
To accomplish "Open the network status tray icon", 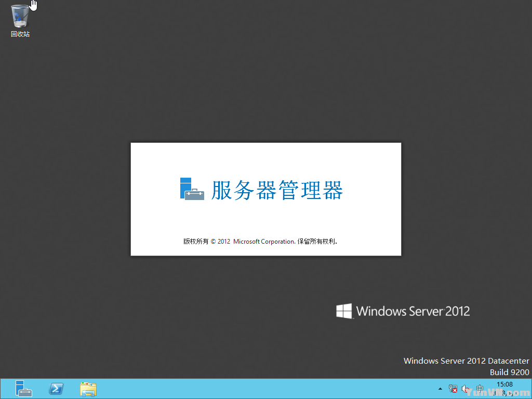I will 453,389.
